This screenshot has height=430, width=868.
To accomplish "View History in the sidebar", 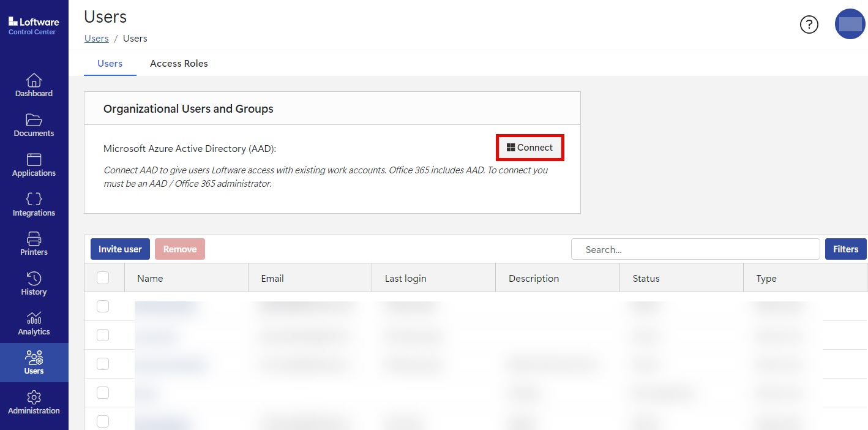I will tap(34, 284).
